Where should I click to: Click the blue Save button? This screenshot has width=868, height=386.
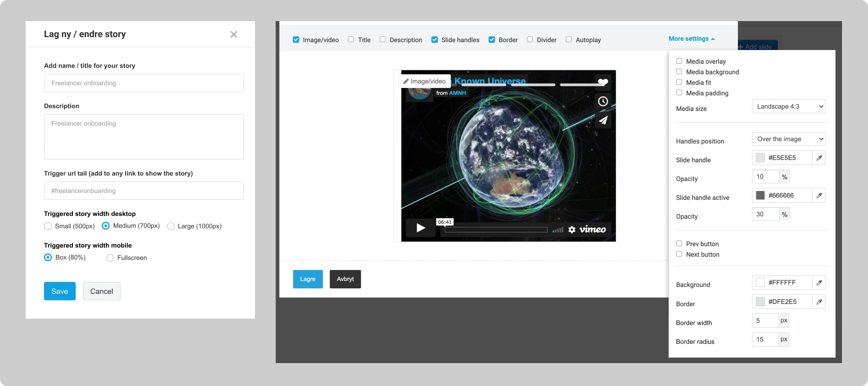click(x=60, y=292)
